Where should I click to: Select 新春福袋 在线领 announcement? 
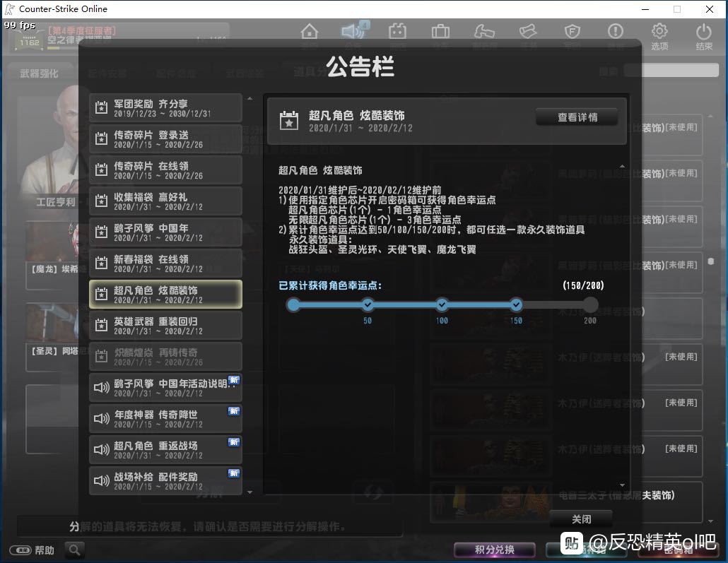[165, 263]
